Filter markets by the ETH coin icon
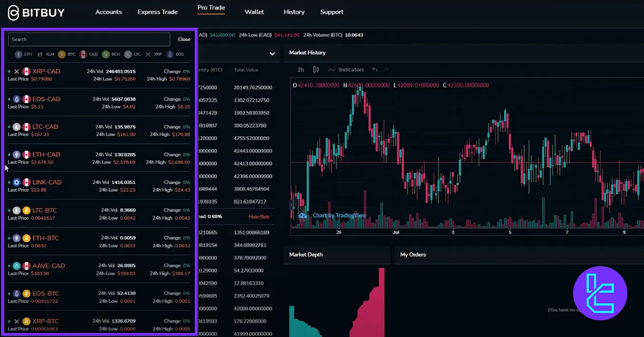The image size is (644, 337). (x=19, y=54)
